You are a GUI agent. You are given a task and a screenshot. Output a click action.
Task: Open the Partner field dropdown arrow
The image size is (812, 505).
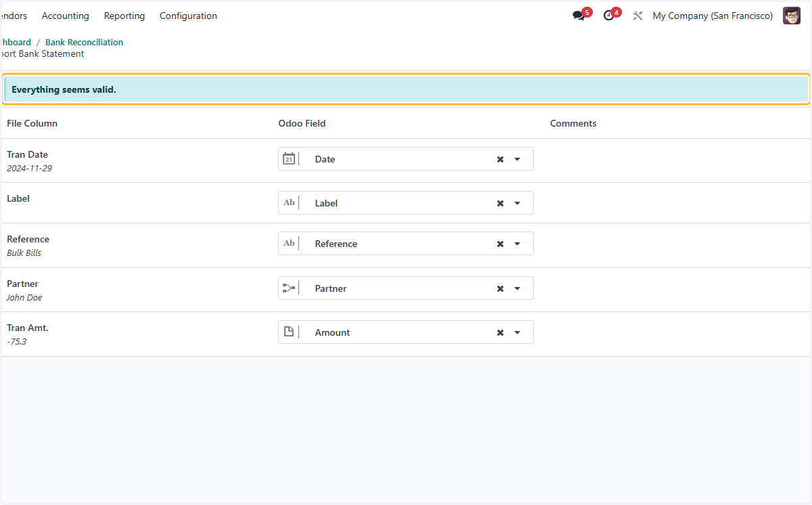517,288
